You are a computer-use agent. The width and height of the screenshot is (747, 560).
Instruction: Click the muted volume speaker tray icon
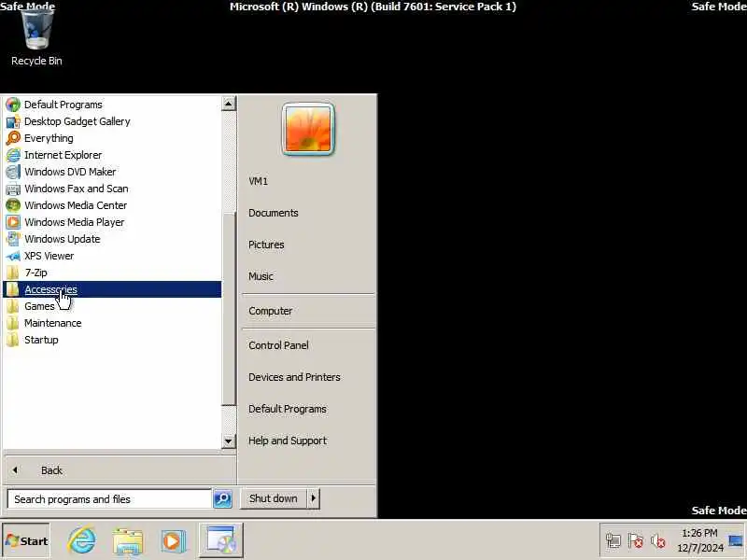pyautogui.click(x=658, y=541)
